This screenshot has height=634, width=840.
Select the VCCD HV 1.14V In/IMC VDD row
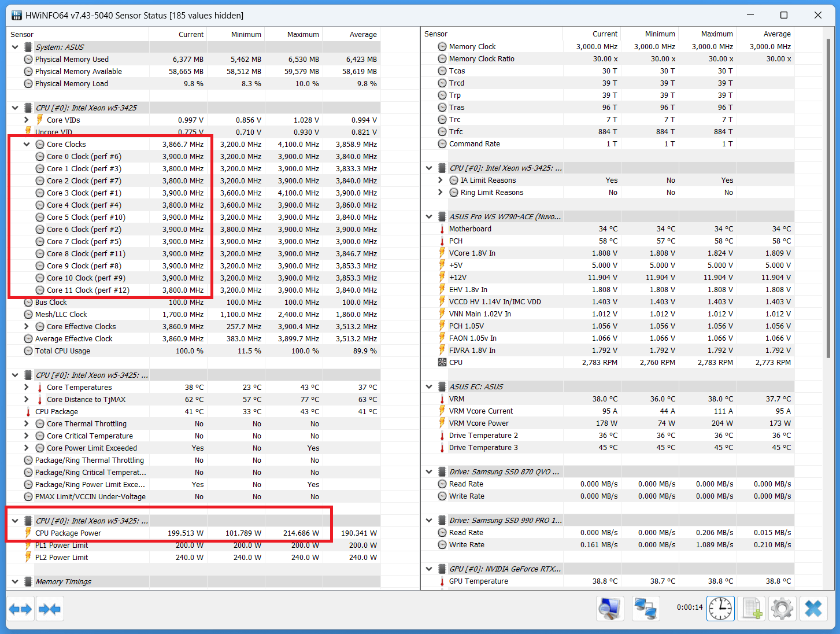tap(608, 301)
